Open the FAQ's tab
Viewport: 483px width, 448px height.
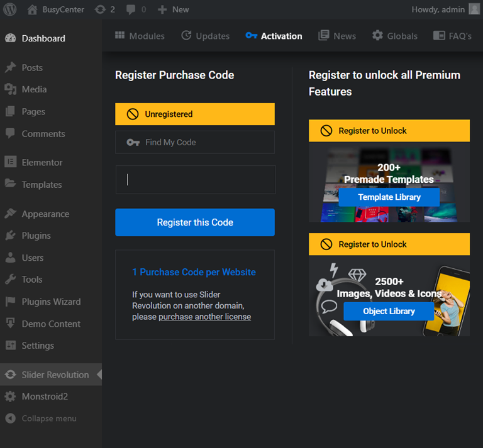pos(452,36)
